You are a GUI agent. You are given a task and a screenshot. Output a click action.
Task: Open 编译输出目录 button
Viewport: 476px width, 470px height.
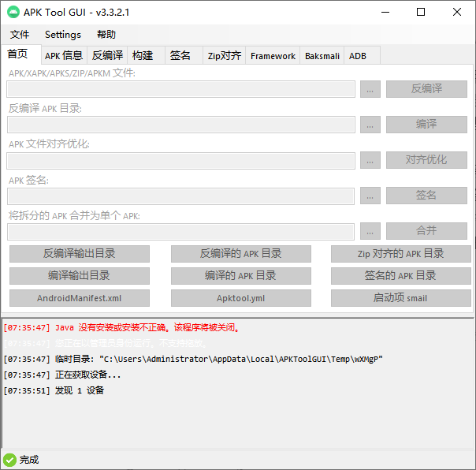coord(80,276)
